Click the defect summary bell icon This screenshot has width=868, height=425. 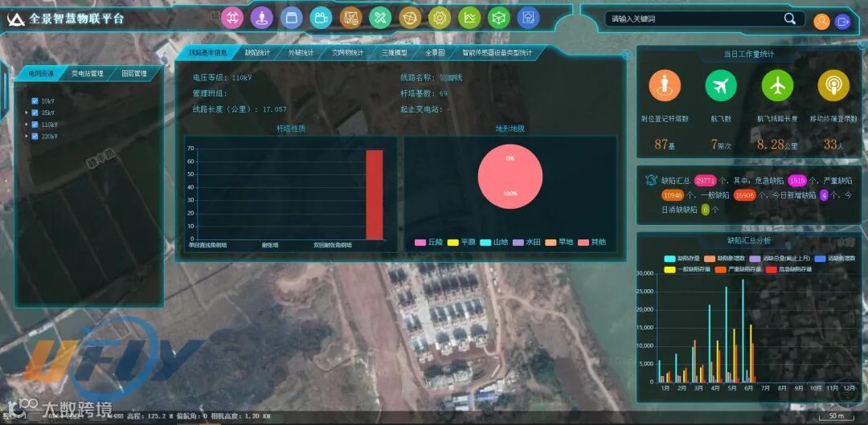pyautogui.click(x=651, y=180)
